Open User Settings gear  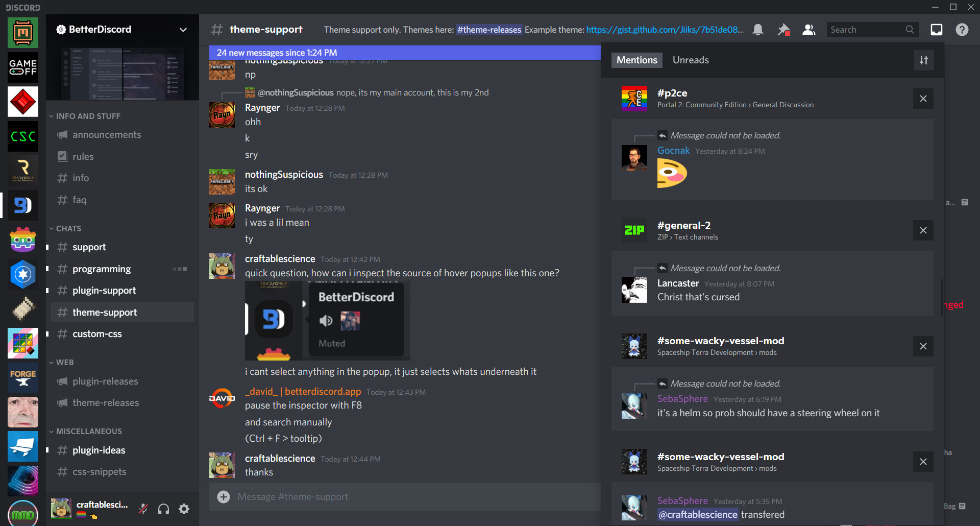pos(183,509)
